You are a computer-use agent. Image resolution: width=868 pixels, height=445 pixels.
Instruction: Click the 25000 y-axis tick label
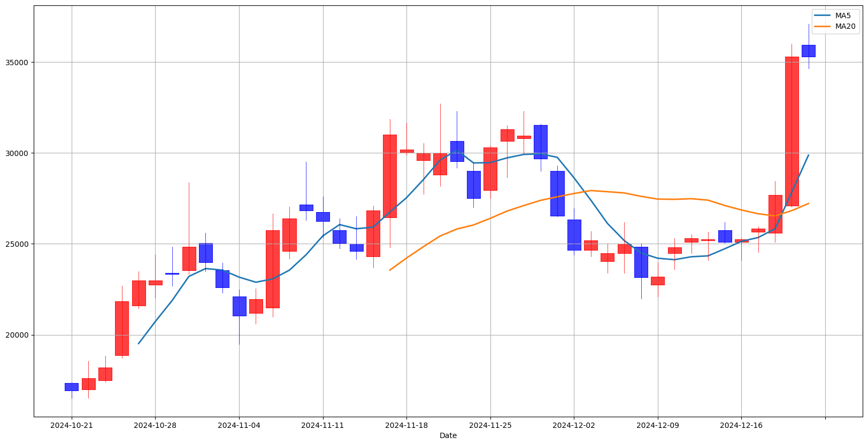[18, 244]
